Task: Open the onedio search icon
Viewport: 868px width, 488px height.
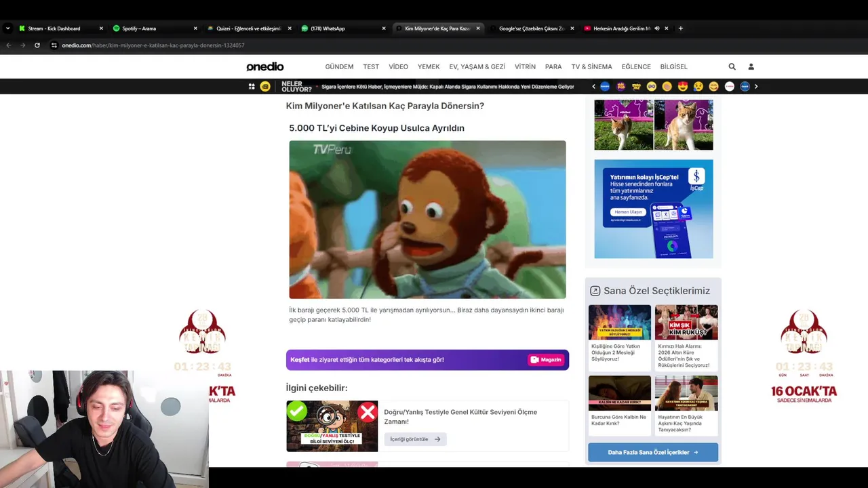Action: 732,66
